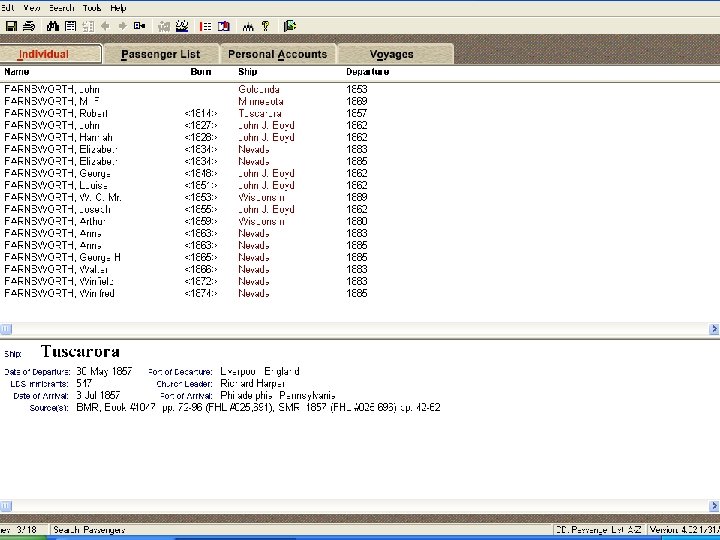Click the exit door toolbar icon
The height and width of the screenshot is (540, 720).
click(x=289, y=25)
